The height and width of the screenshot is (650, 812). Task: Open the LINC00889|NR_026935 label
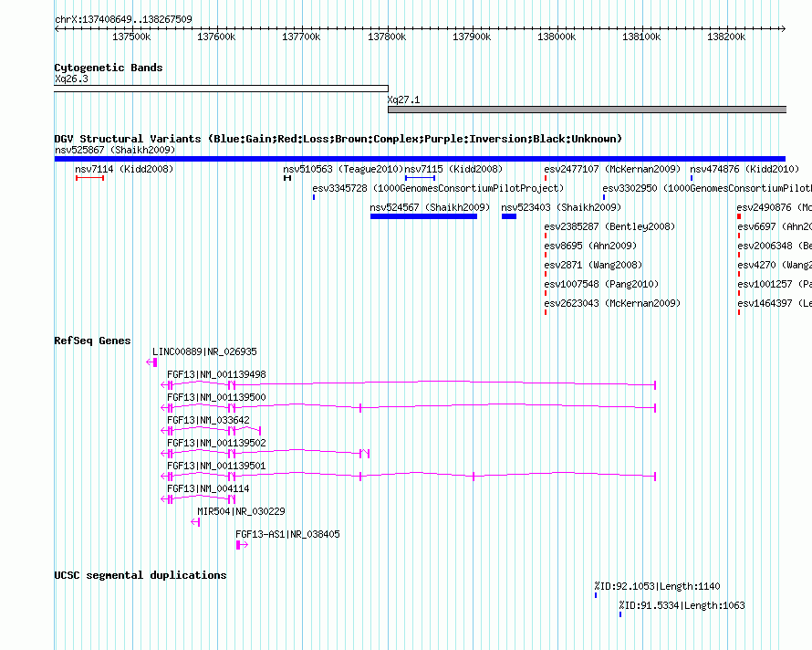tap(204, 351)
